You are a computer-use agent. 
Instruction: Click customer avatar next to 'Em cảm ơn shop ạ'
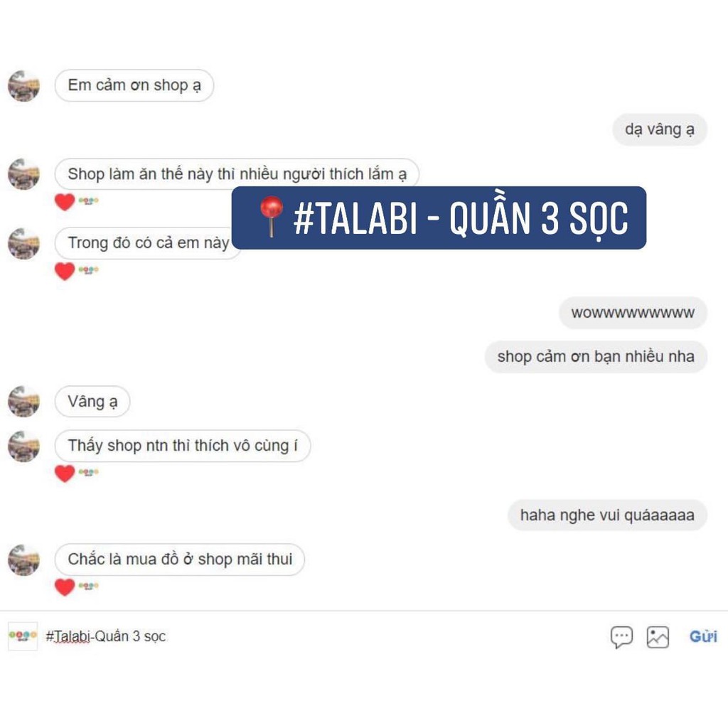[24, 86]
